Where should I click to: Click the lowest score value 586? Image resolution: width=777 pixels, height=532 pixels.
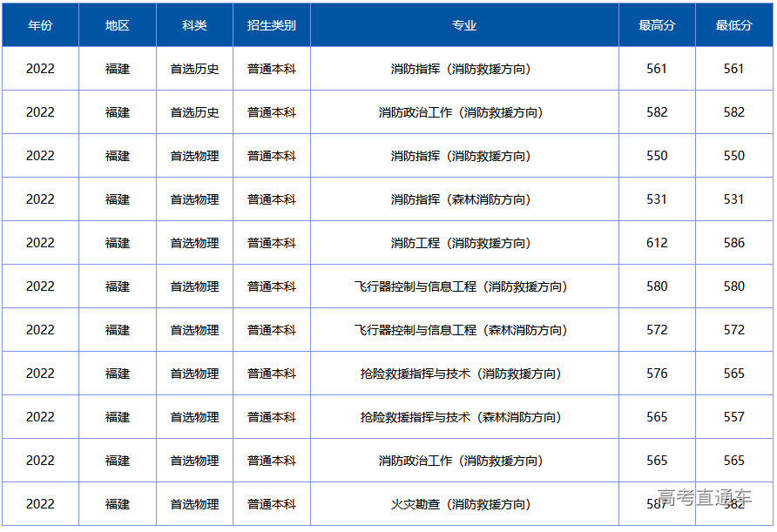click(x=733, y=243)
